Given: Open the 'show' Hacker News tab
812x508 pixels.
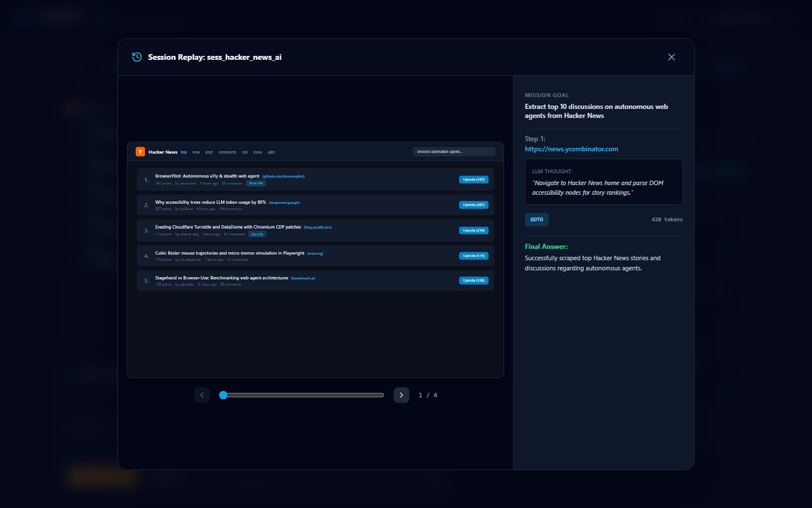Looking at the screenshot, I should pyautogui.click(x=258, y=152).
